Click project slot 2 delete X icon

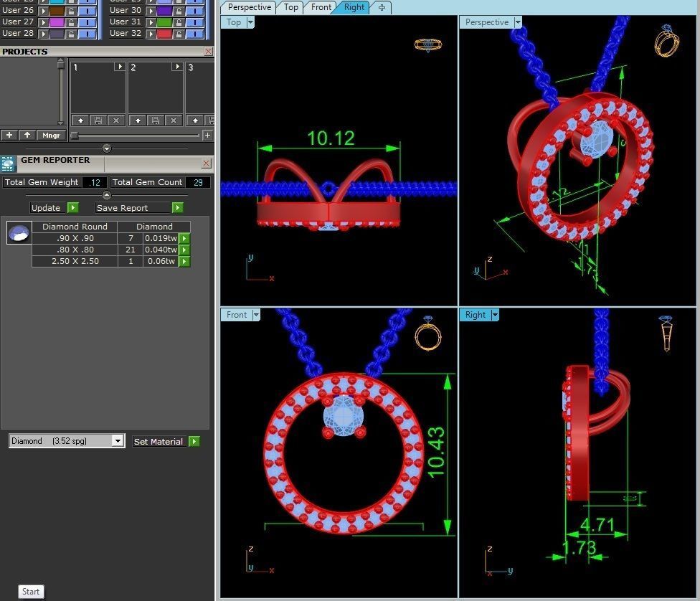pos(174,120)
